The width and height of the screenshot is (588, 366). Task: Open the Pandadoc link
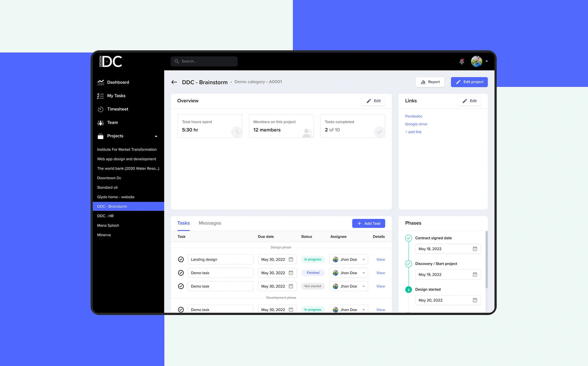[413, 116]
